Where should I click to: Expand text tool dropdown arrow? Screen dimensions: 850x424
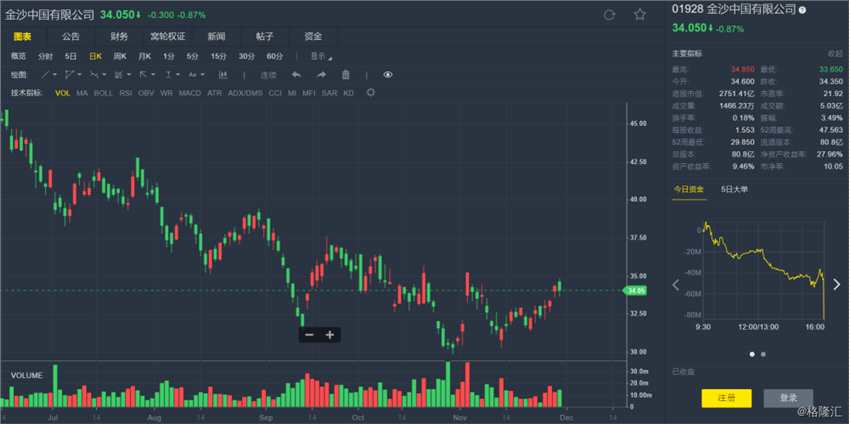coord(203,75)
